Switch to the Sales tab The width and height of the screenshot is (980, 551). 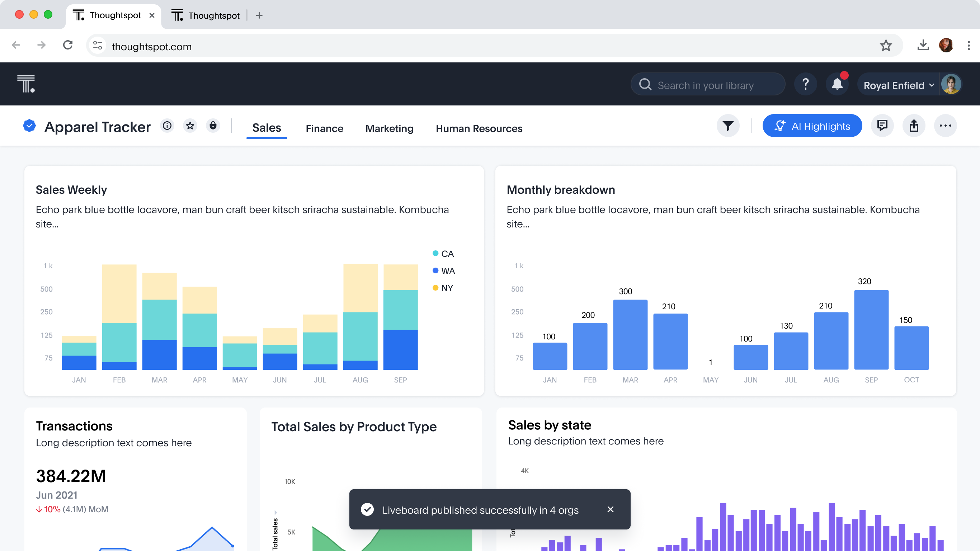(x=267, y=128)
